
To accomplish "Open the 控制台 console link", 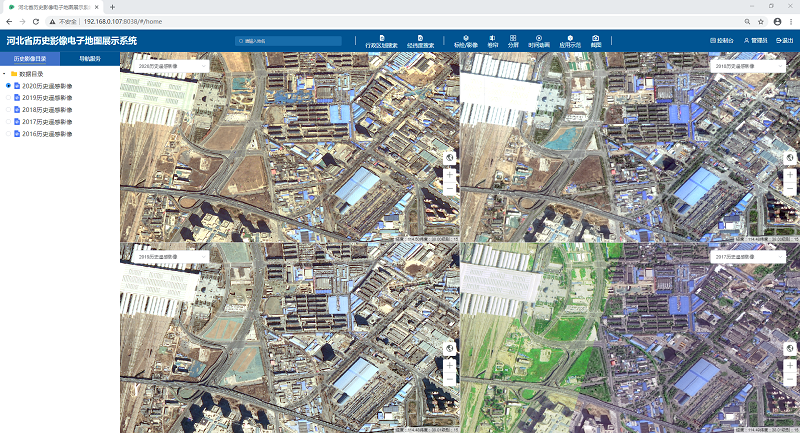I will [721, 41].
